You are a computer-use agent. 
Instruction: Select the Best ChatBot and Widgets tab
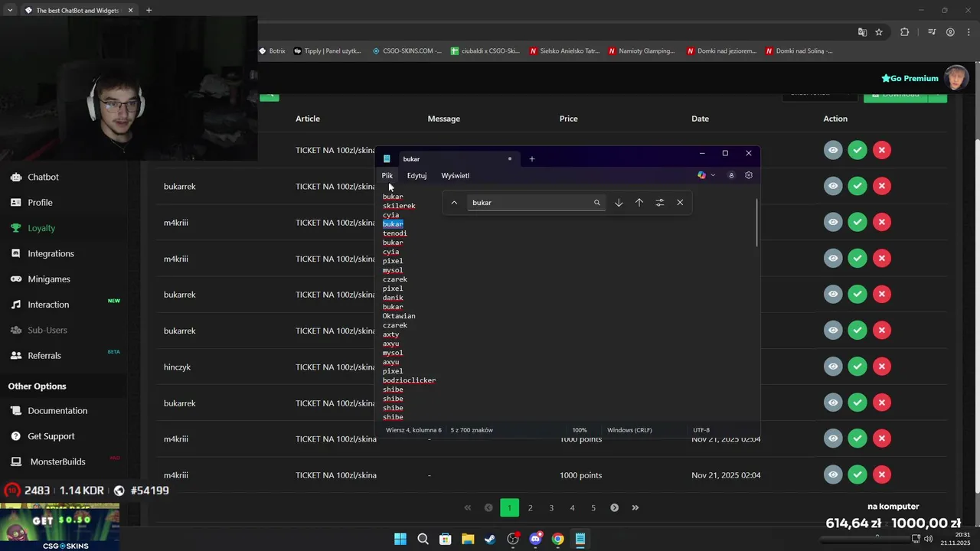79,11
